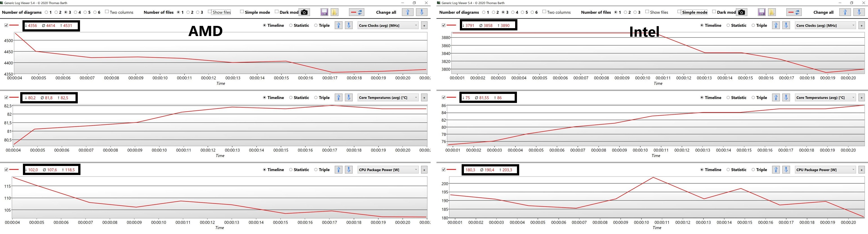Click the down arrow of AMD Core Temperatures diagram

click(349, 98)
